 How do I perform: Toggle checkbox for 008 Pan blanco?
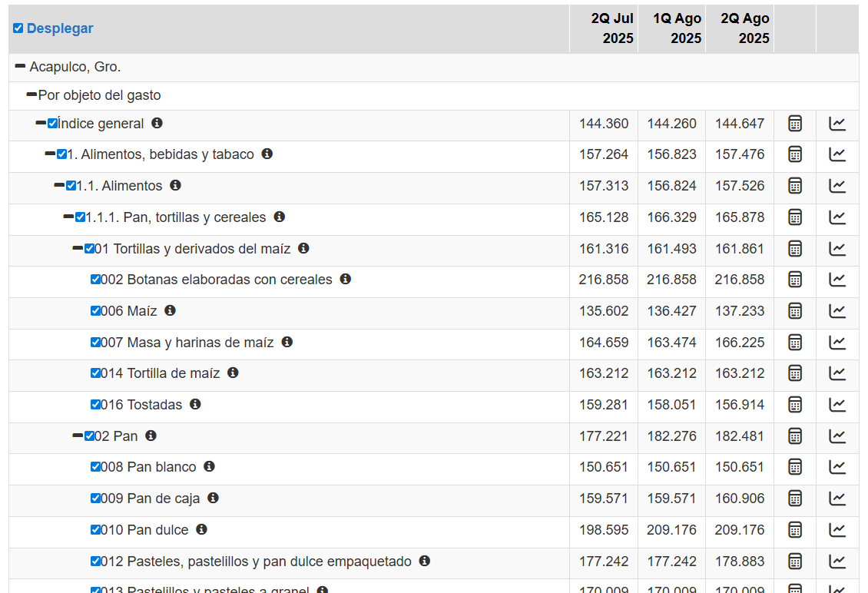[95, 467]
